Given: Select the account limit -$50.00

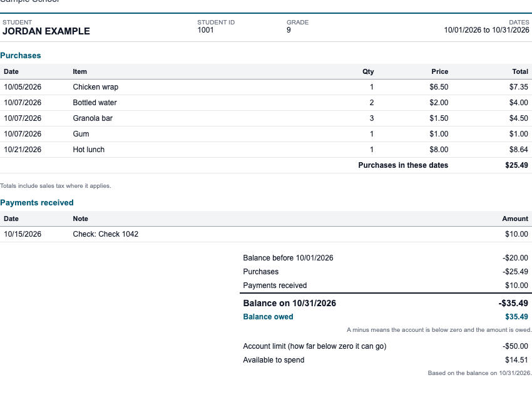Looking at the screenshot, I should [x=515, y=346].
